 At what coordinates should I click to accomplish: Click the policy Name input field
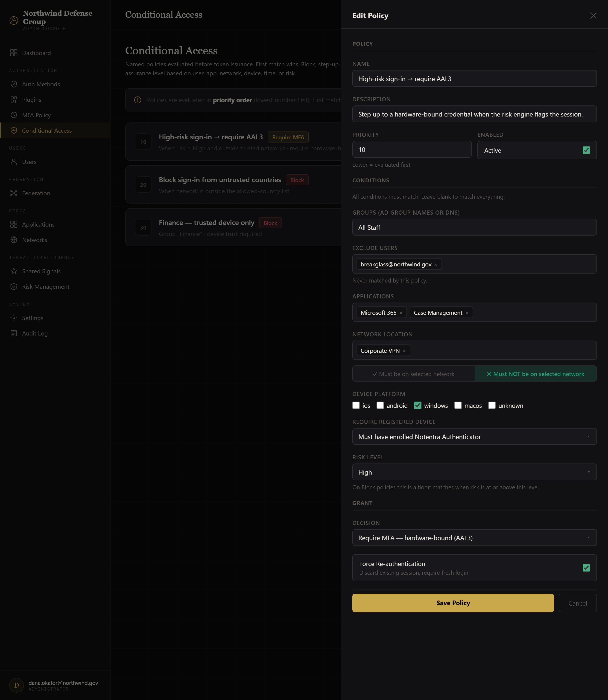tap(474, 79)
